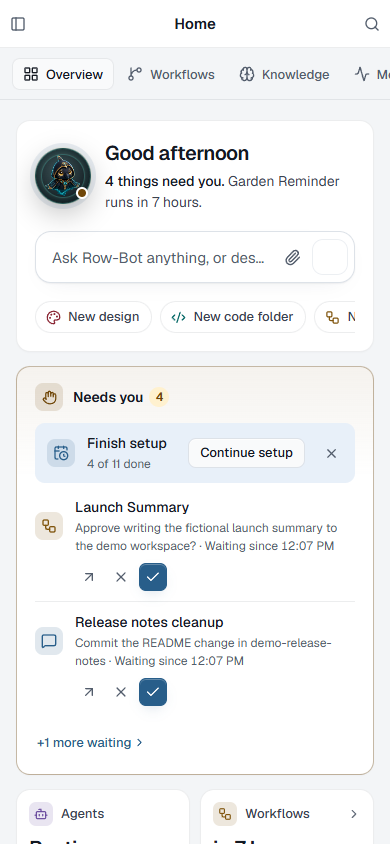The image size is (390, 844).
Task: Switch to the Workflows tab
Action: (x=171, y=74)
